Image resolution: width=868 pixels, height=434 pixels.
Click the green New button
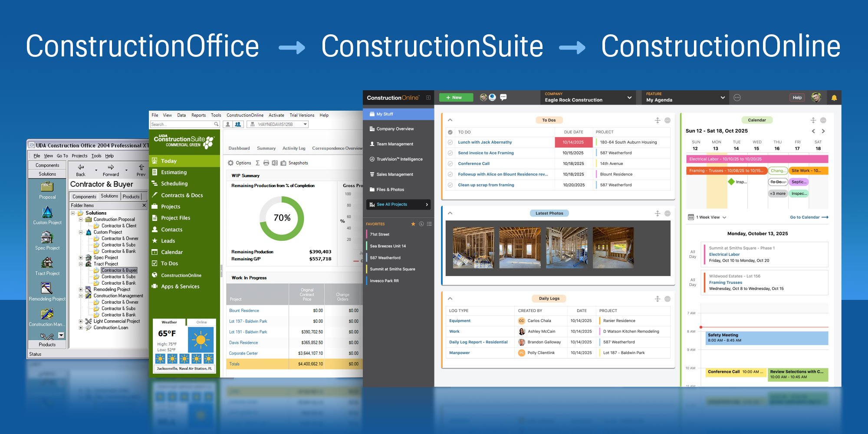point(456,98)
